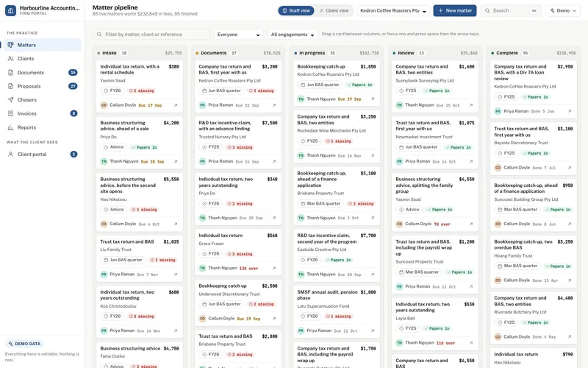Click Thanh Nguyen avatar on Rochedale Wine card
The height and width of the screenshot is (368, 588).
pos(301,155)
